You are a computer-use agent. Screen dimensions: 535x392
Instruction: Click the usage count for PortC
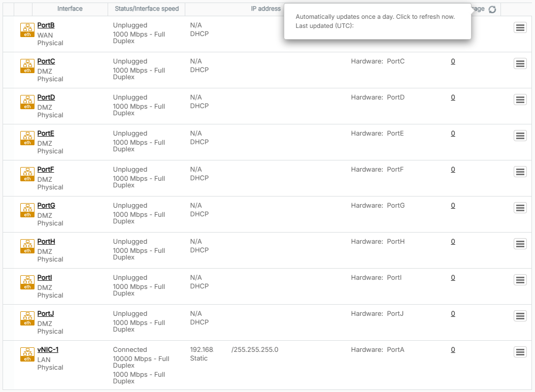tap(453, 61)
